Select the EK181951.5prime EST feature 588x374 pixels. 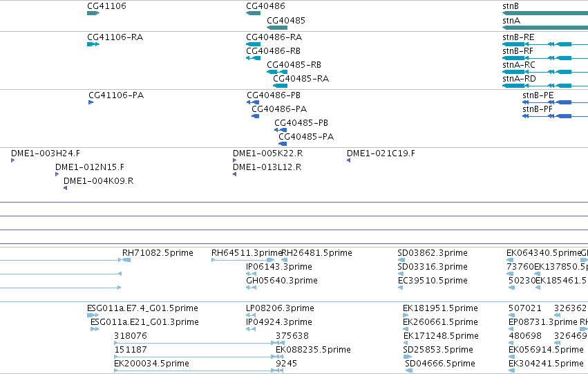pyautogui.click(x=406, y=315)
